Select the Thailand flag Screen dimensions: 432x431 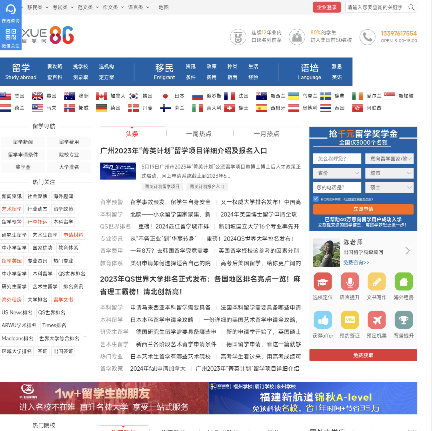point(325,108)
